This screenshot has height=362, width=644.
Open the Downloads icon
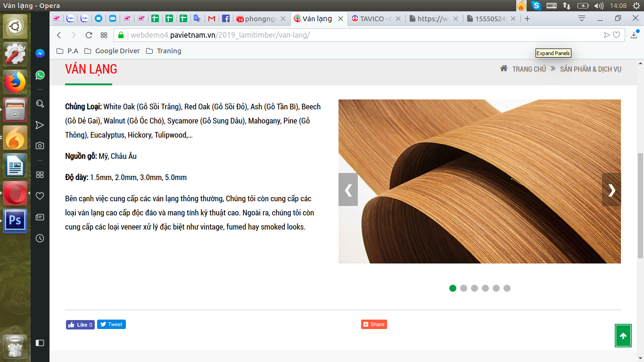pos(634,34)
